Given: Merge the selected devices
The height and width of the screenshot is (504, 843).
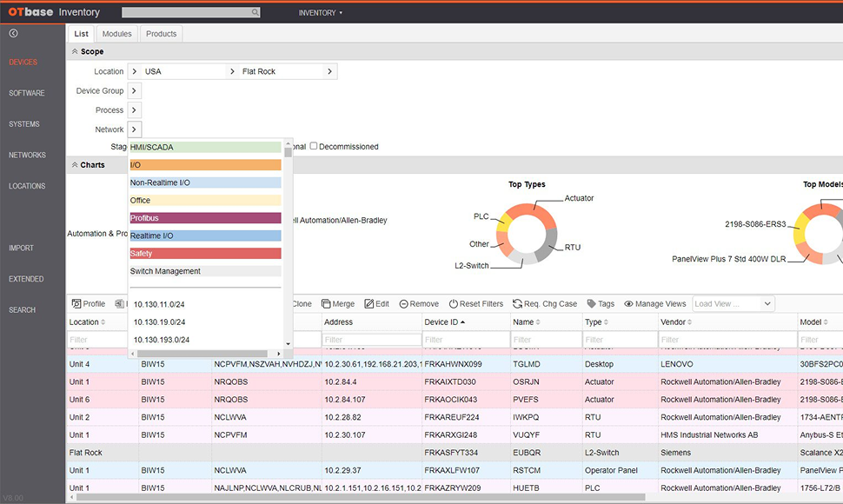Looking at the screenshot, I should pyautogui.click(x=338, y=304).
